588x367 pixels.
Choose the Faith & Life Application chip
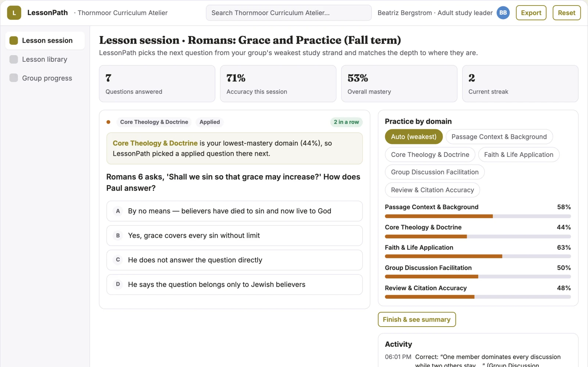(519, 155)
